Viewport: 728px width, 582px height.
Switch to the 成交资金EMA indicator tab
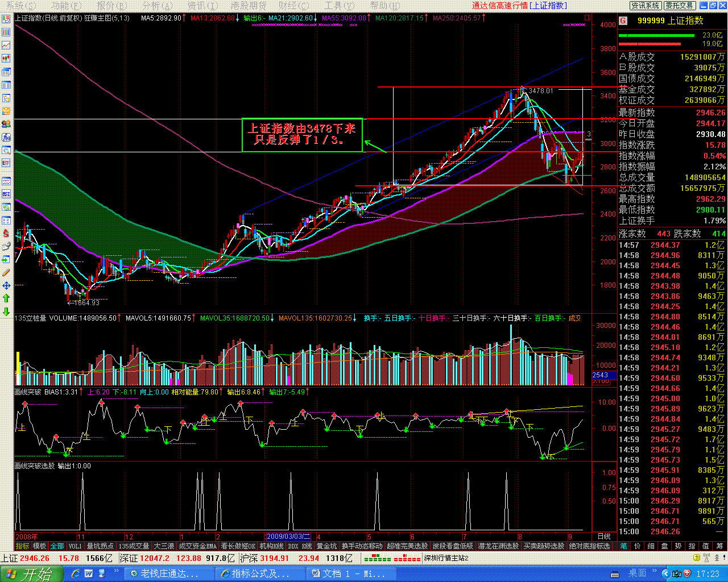[x=197, y=546]
